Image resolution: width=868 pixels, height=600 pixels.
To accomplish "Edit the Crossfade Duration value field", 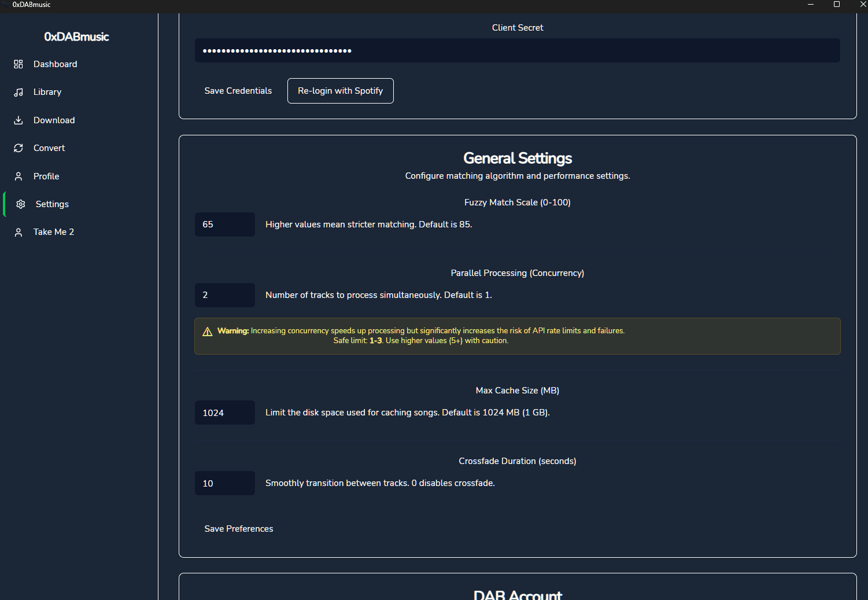I will coord(224,483).
